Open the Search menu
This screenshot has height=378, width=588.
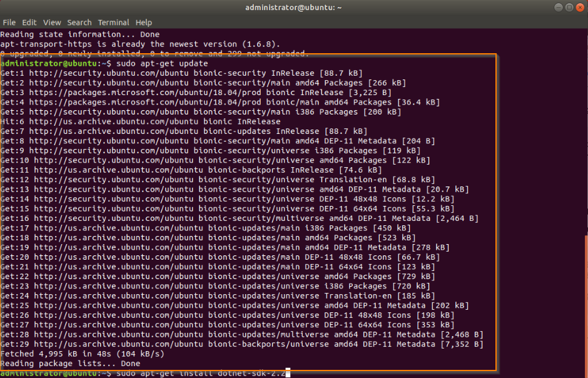[x=79, y=23]
